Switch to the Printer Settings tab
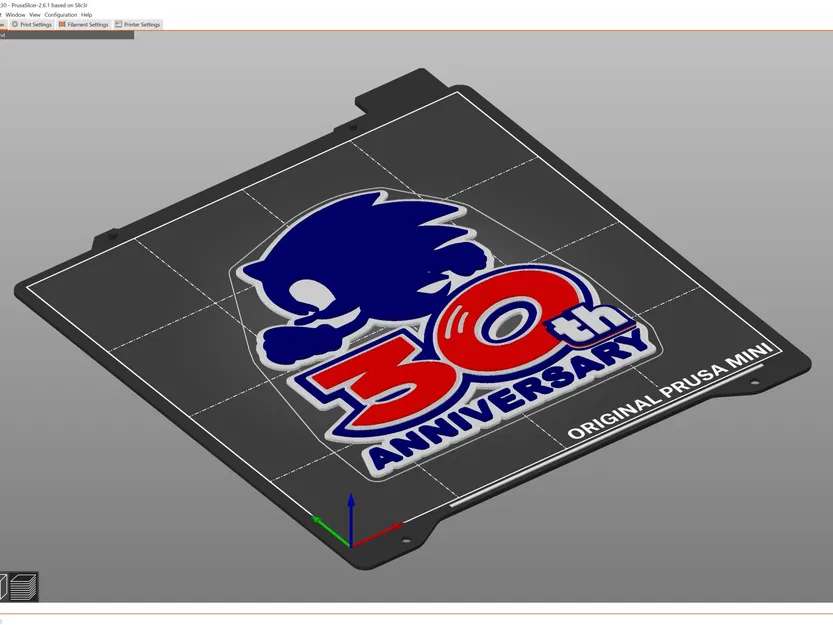 (142, 24)
